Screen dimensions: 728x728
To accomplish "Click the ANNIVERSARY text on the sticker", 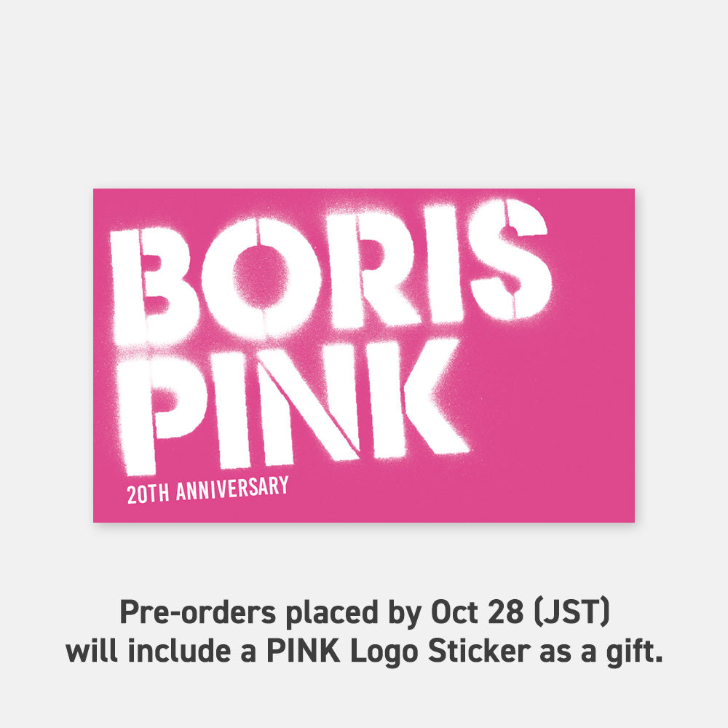I will tap(232, 488).
